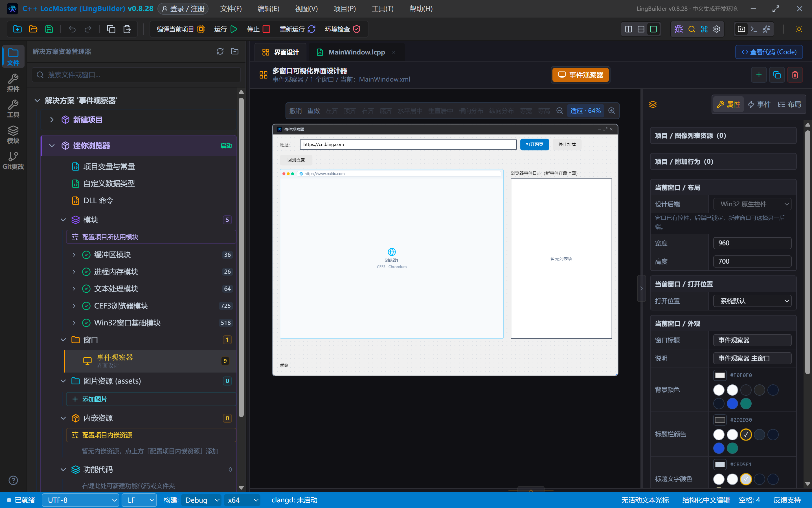The width and height of the screenshot is (812, 508).
Task: Click the 宽度 input showing 960
Action: click(x=752, y=243)
